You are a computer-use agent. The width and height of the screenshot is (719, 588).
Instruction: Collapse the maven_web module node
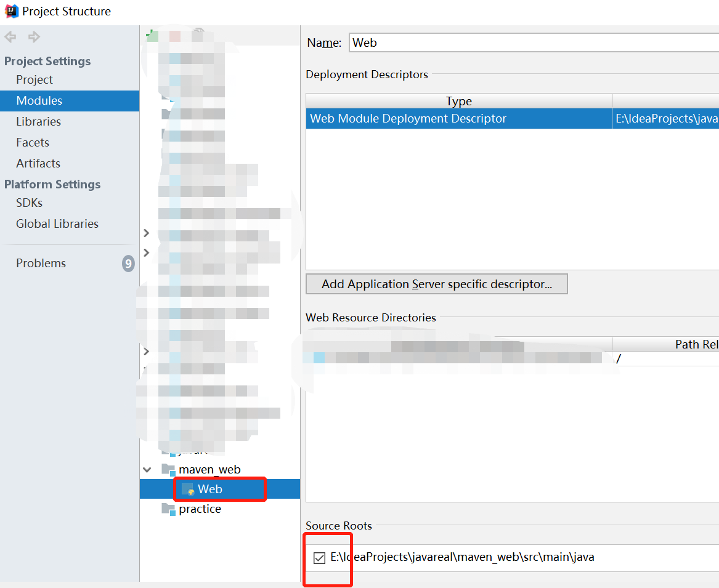(x=147, y=470)
